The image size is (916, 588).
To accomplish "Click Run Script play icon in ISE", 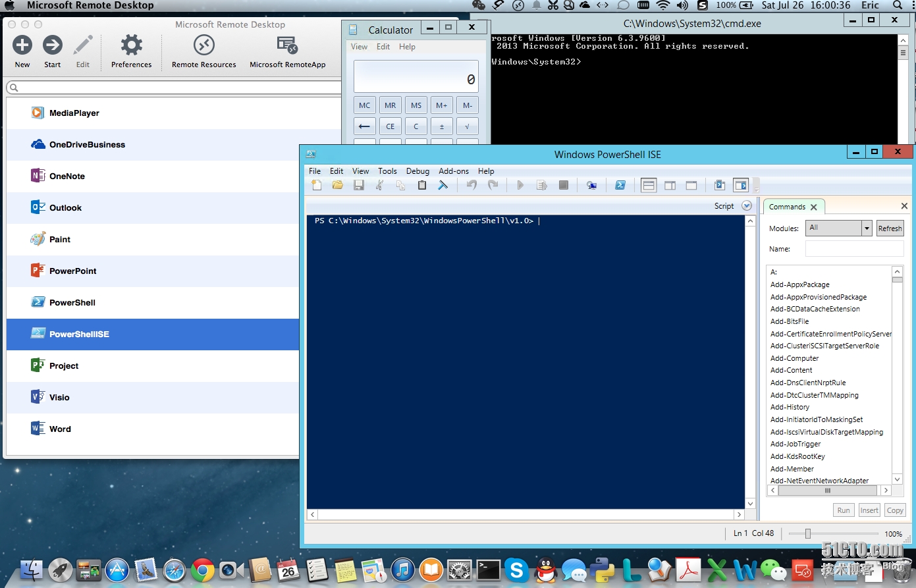I will [520, 186].
